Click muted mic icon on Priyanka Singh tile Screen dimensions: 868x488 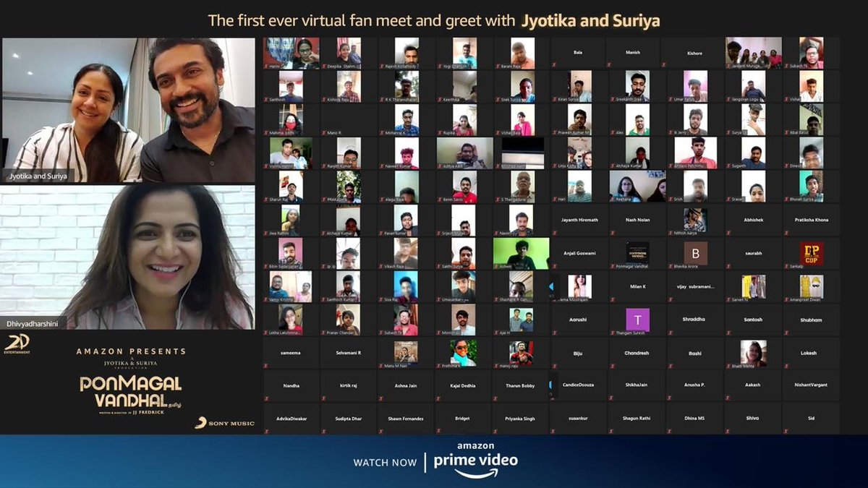click(x=496, y=432)
